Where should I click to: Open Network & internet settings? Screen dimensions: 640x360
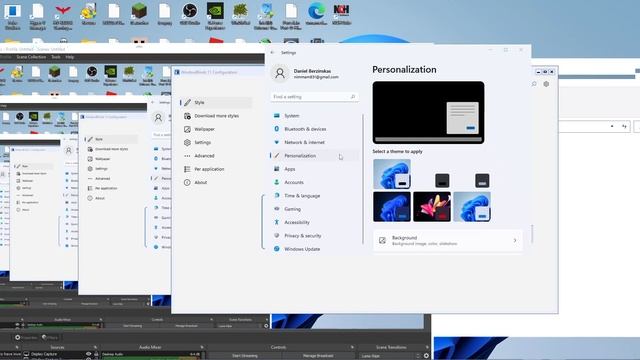coord(314,142)
